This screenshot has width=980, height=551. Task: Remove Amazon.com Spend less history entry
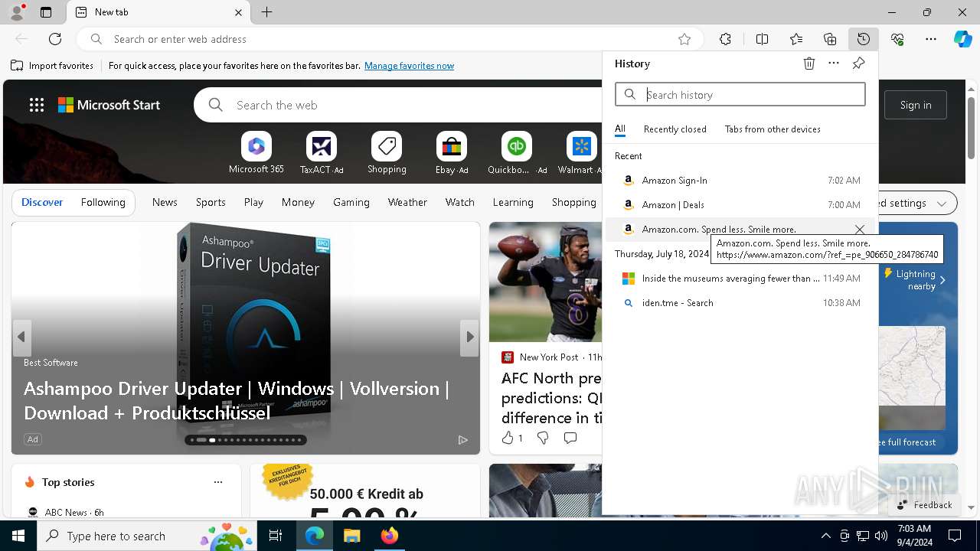pos(860,230)
